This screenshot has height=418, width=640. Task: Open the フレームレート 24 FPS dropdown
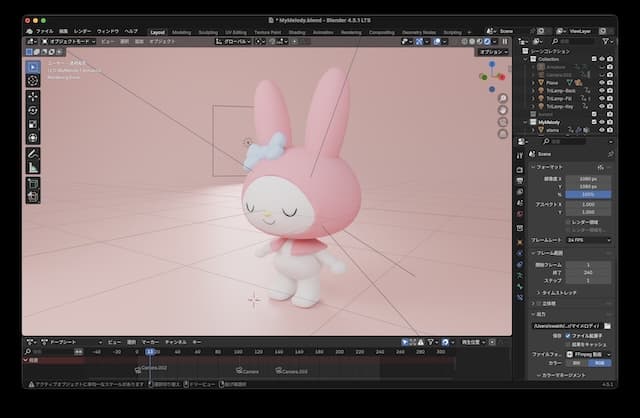[x=590, y=240]
